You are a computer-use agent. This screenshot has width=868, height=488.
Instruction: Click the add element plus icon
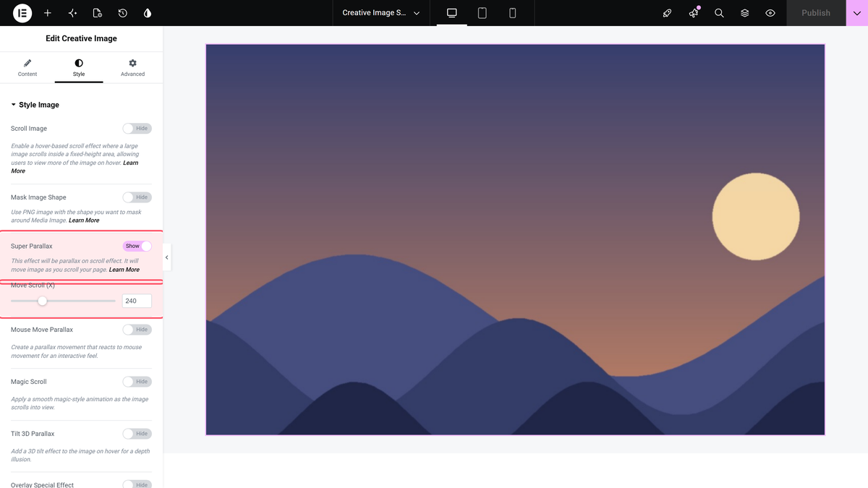point(48,13)
